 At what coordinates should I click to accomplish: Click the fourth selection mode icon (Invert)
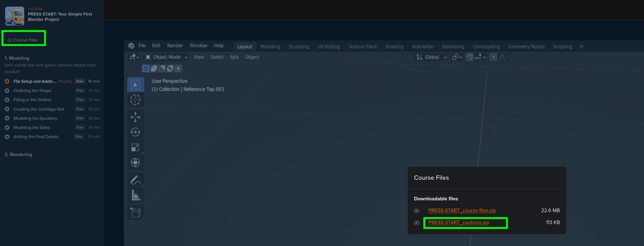tap(170, 68)
